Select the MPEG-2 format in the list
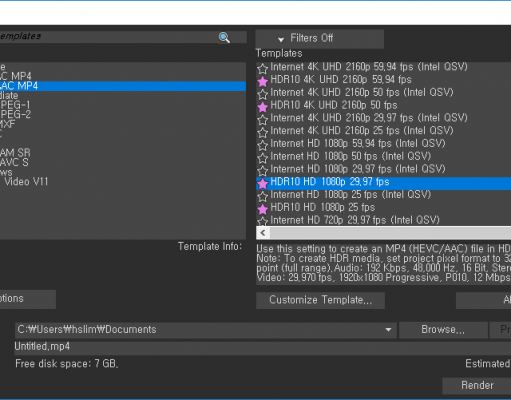Image resolution: width=511 pixels, height=400 pixels. 15,115
